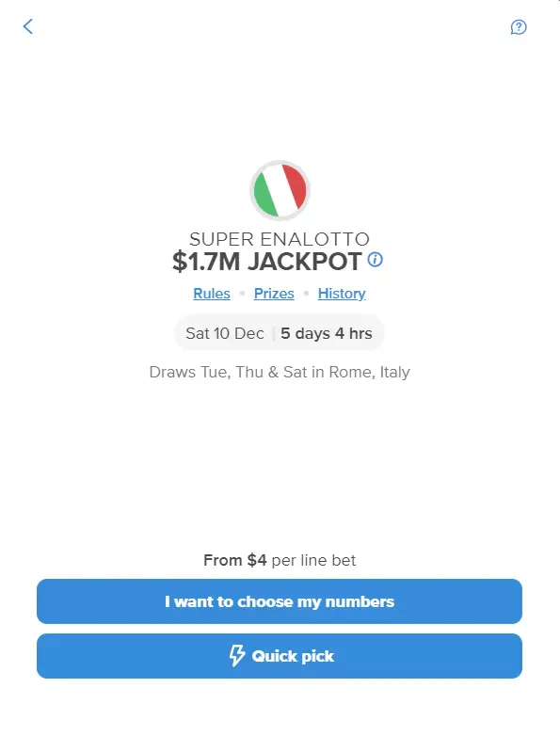Click the dot separator between Rules and Prizes
560x736 pixels.
pos(242,294)
